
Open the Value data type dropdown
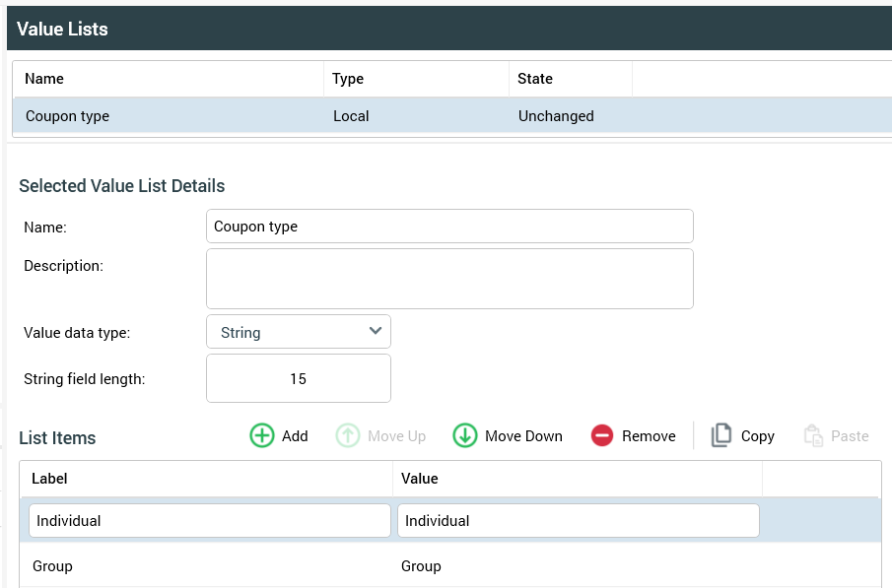coord(298,332)
